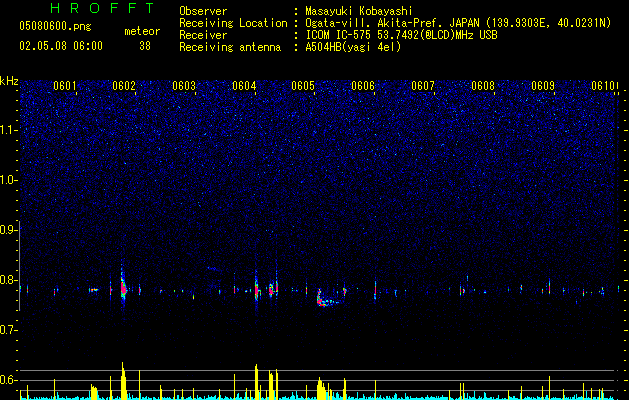Click the 0605 time marker
629x400 pixels.
[x=303, y=86]
